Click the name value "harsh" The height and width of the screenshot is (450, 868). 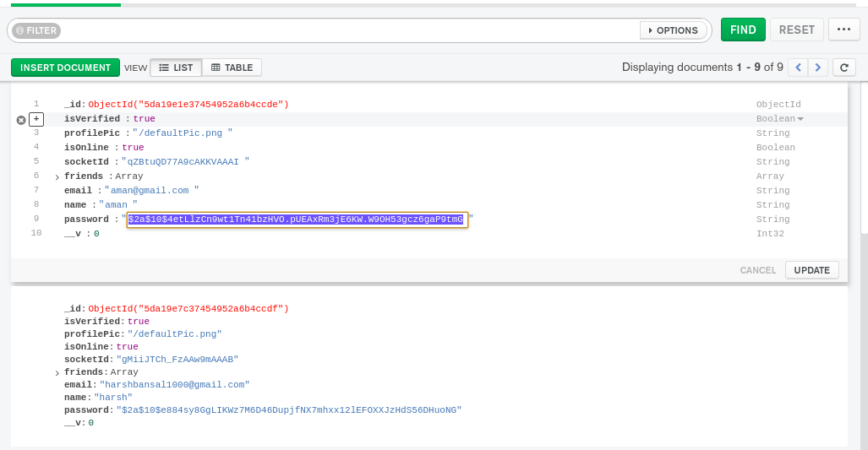coord(113,397)
